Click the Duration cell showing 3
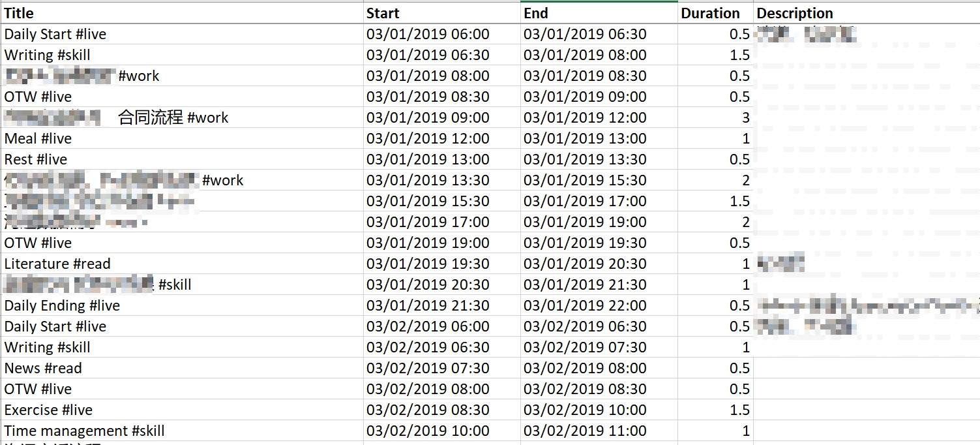 pos(715,117)
